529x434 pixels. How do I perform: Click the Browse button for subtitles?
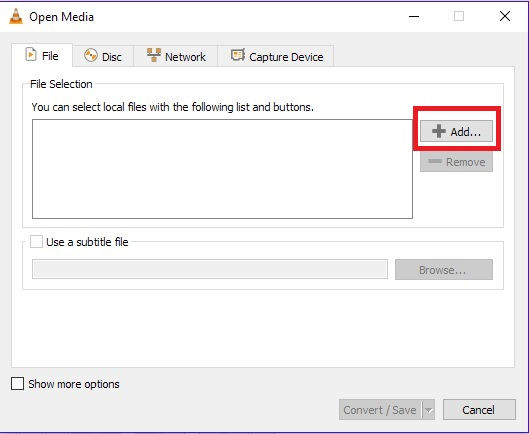444,270
